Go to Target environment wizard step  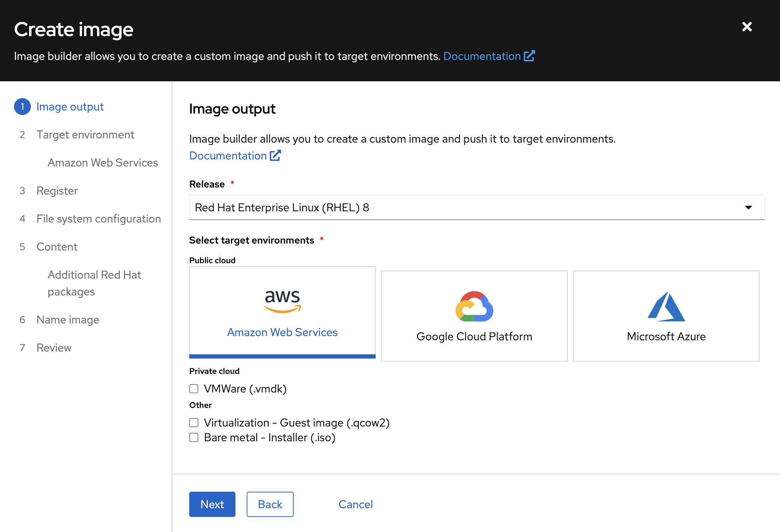tap(85, 135)
